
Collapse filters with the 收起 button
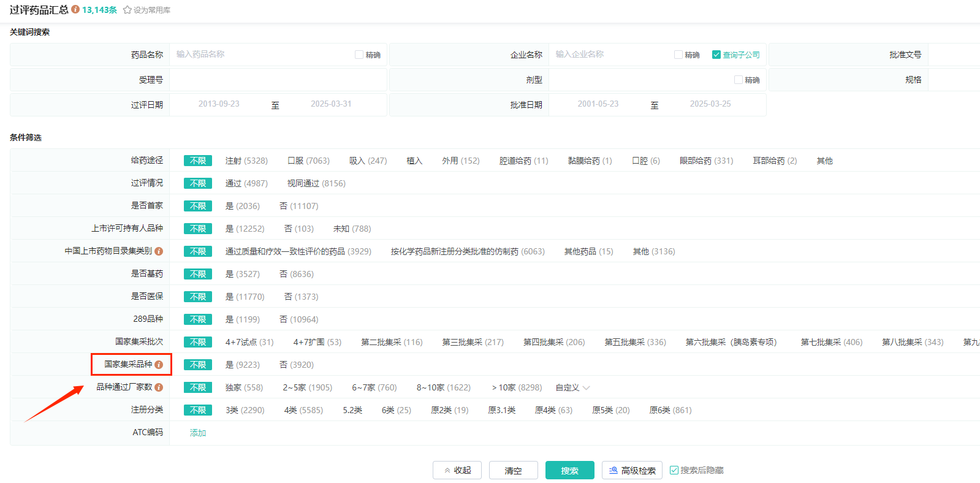[x=457, y=470]
